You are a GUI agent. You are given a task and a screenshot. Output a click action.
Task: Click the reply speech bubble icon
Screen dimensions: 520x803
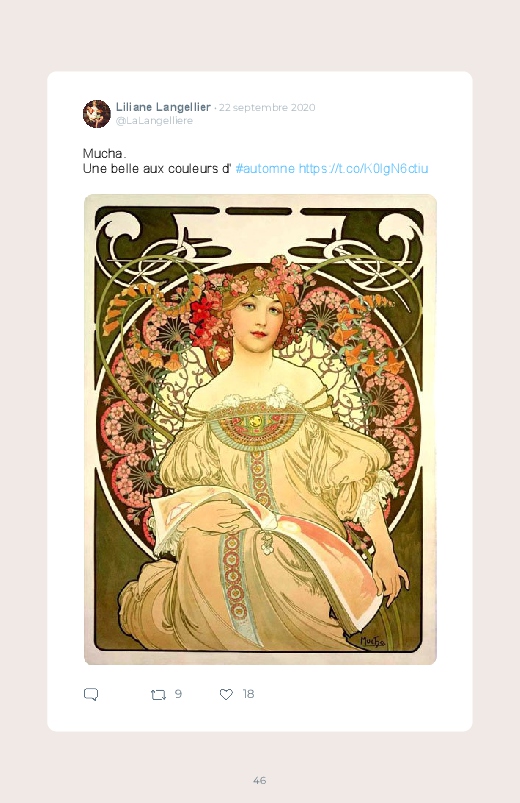(91, 694)
